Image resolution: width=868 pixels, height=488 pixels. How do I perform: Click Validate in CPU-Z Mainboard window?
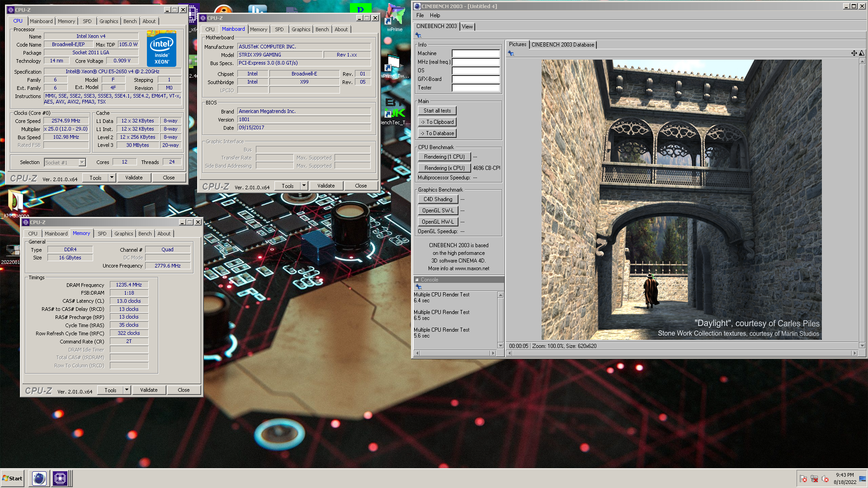coord(326,186)
